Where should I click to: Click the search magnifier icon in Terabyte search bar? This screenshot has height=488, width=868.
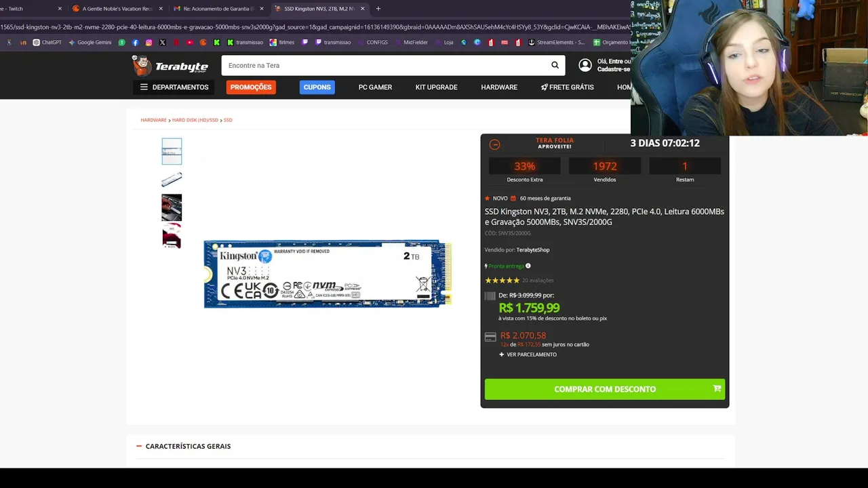[x=555, y=65]
